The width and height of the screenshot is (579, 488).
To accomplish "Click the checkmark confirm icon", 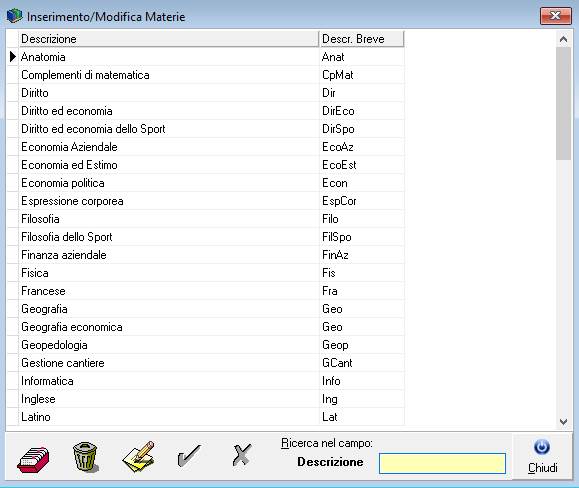I will click(x=189, y=455).
